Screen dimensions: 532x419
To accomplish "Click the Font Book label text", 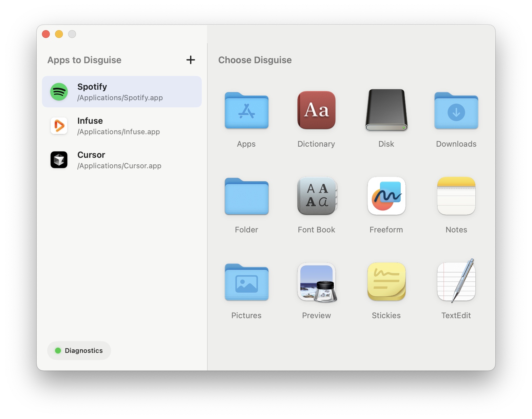I will (316, 230).
